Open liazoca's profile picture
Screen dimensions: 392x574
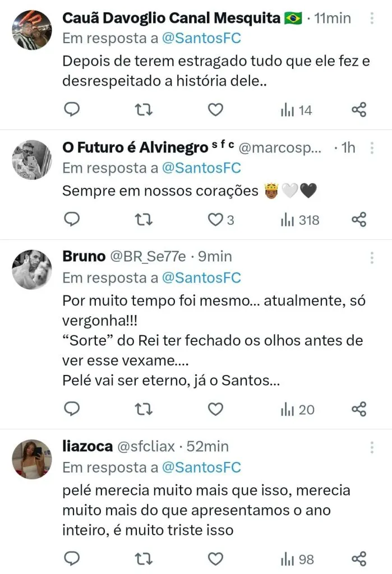click(31, 459)
